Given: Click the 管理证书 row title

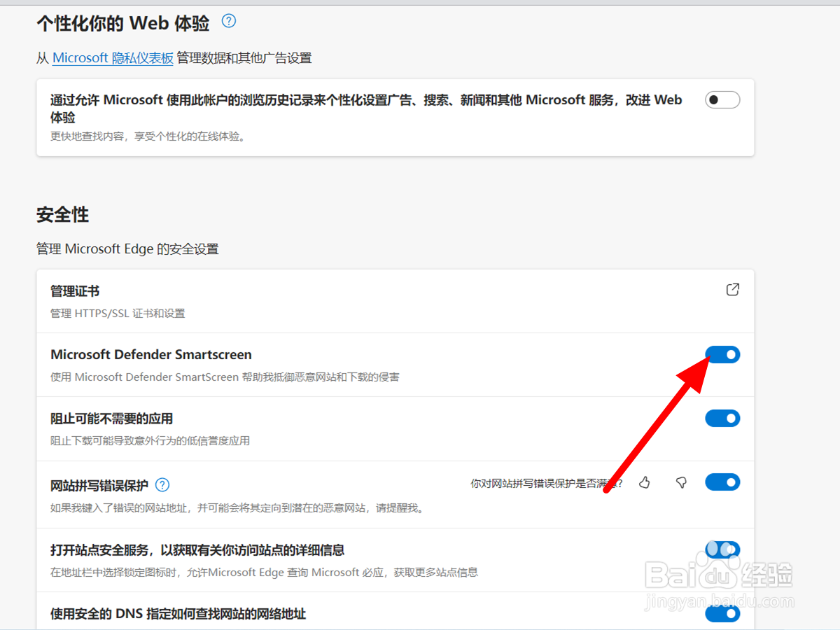Looking at the screenshot, I should coord(75,290).
